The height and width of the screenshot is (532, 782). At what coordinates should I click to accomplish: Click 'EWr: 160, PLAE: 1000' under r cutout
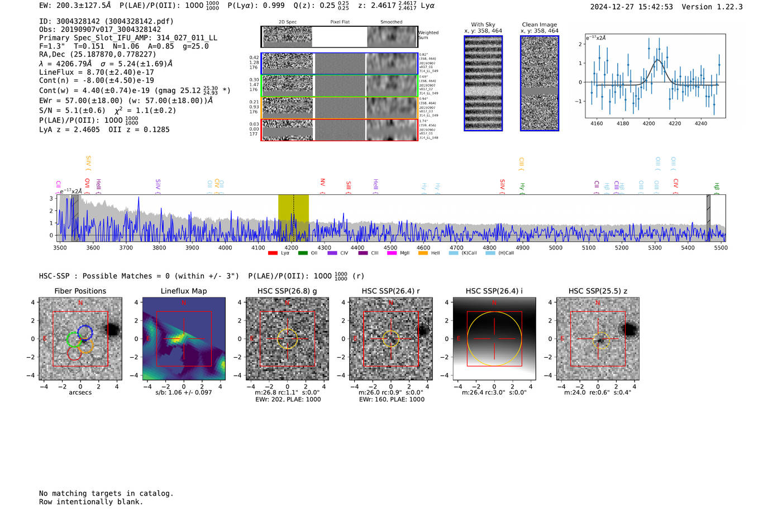click(392, 399)
